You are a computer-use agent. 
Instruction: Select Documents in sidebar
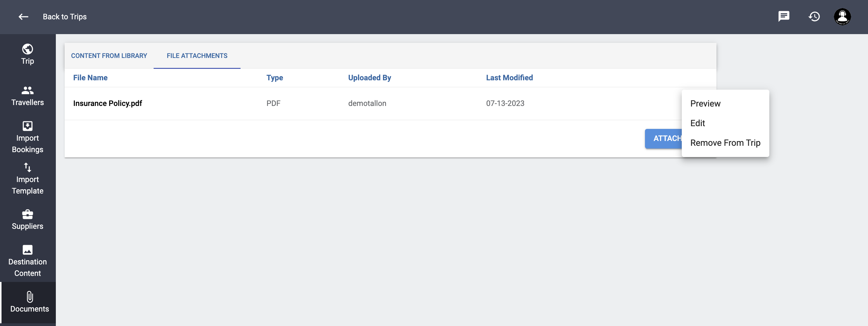click(x=29, y=302)
